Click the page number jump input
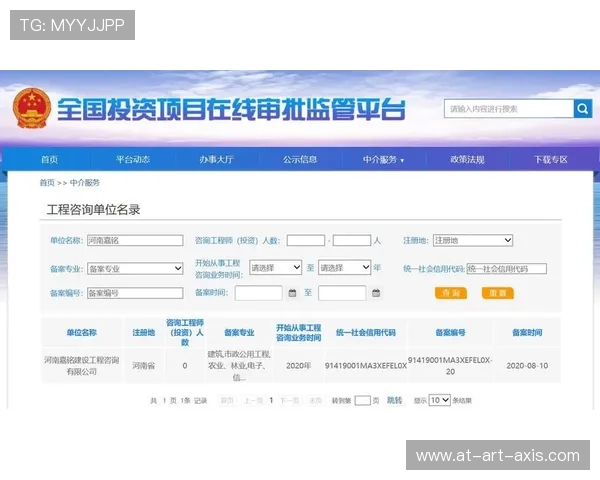The image size is (600, 480). (x=362, y=401)
